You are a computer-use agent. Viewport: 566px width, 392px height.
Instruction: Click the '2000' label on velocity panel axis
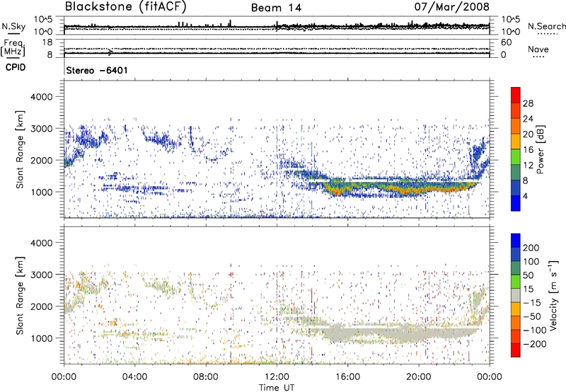pyautogui.click(x=41, y=306)
